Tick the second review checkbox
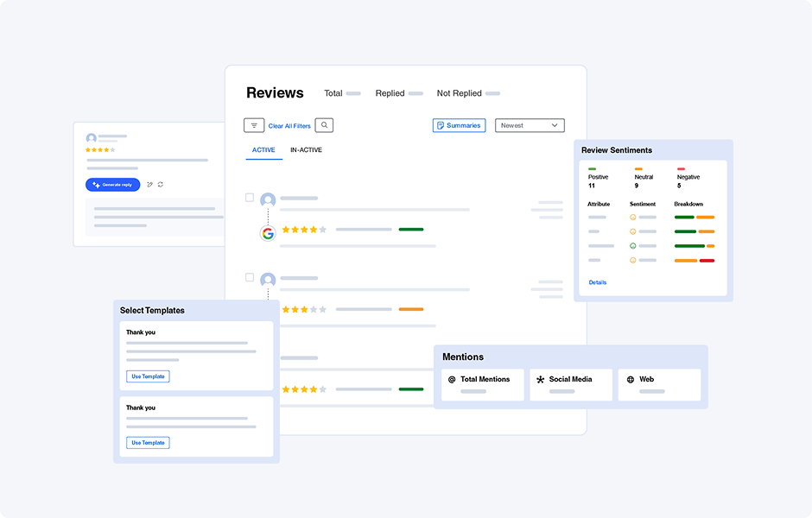The width and height of the screenshot is (812, 518). (x=250, y=278)
